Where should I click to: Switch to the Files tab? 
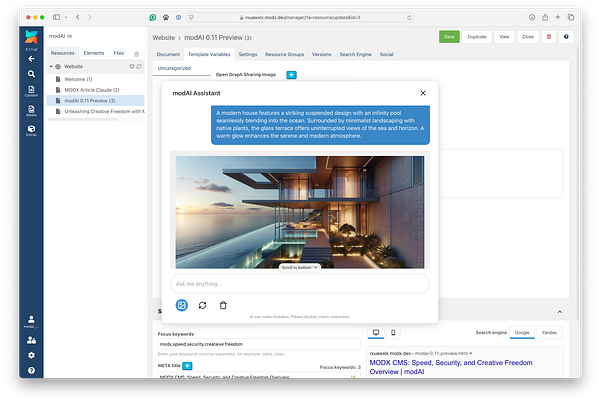[119, 53]
